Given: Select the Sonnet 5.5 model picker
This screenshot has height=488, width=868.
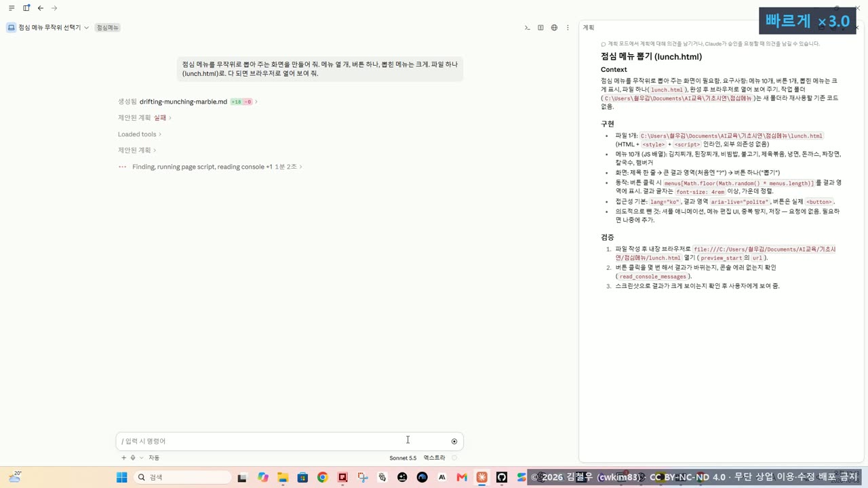Looking at the screenshot, I should point(403,458).
